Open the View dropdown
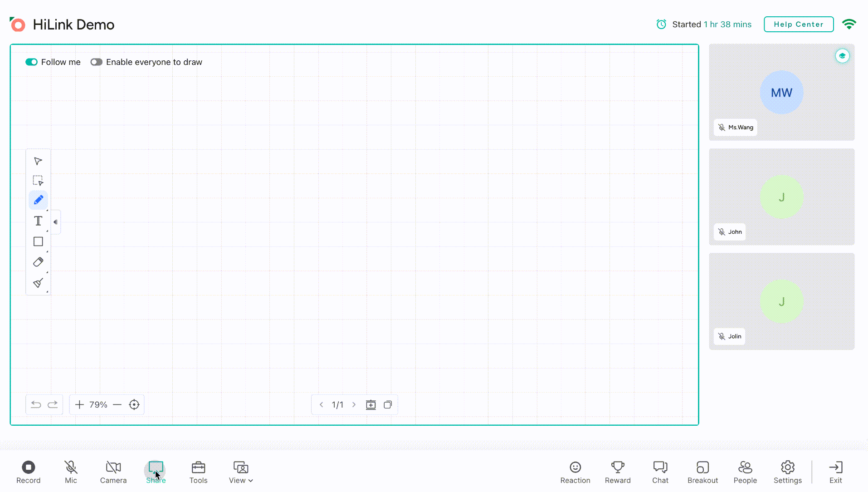The height and width of the screenshot is (492, 868). 240,472
